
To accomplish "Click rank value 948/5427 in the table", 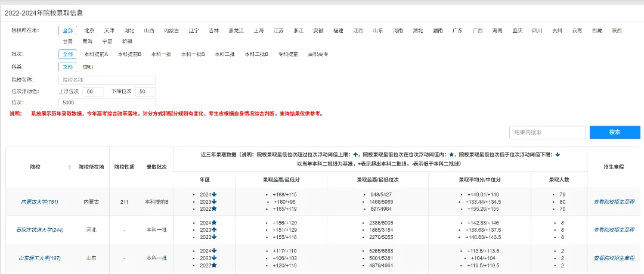I will point(380,194).
